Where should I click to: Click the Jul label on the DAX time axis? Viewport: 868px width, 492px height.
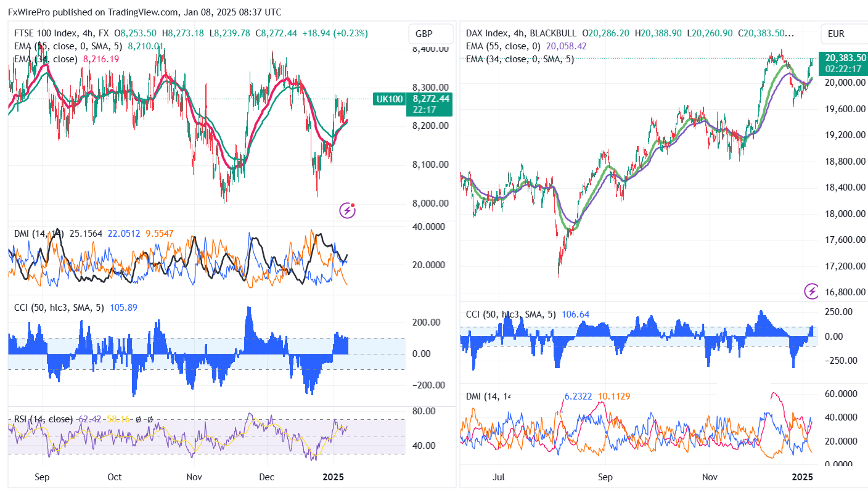tap(499, 477)
